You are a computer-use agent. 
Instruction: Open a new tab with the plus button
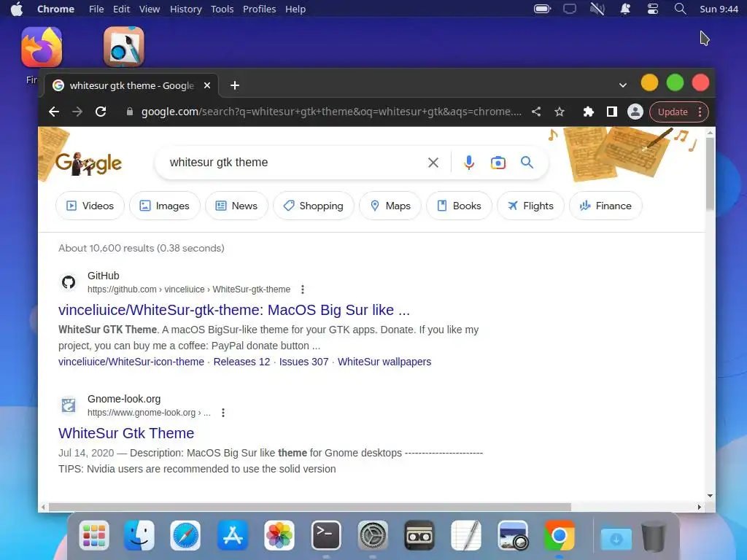235,85
